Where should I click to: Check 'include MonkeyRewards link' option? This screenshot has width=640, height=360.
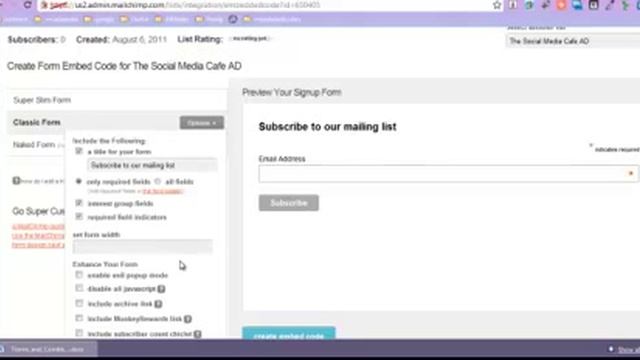pyautogui.click(x=79, y=318)
